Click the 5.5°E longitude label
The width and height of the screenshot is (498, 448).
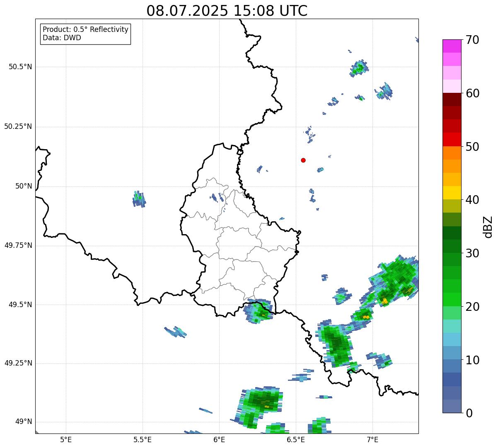143,440
